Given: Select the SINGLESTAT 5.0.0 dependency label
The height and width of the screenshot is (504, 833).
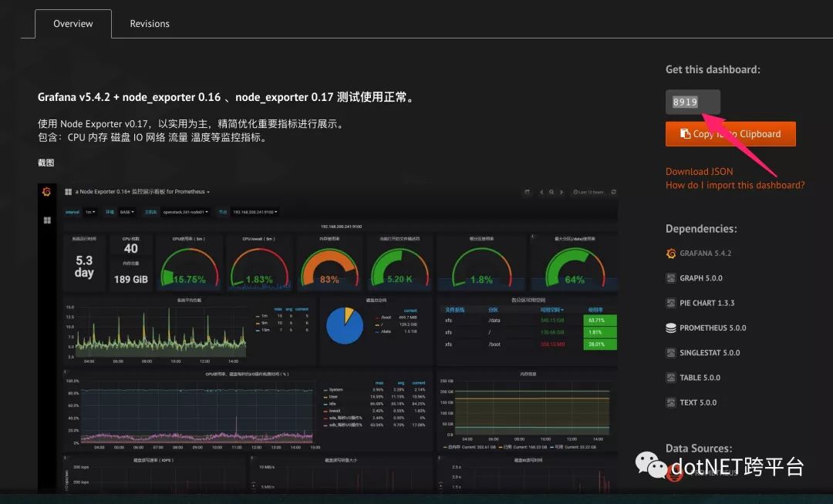Looking at the screenshot, I should 710,353.
